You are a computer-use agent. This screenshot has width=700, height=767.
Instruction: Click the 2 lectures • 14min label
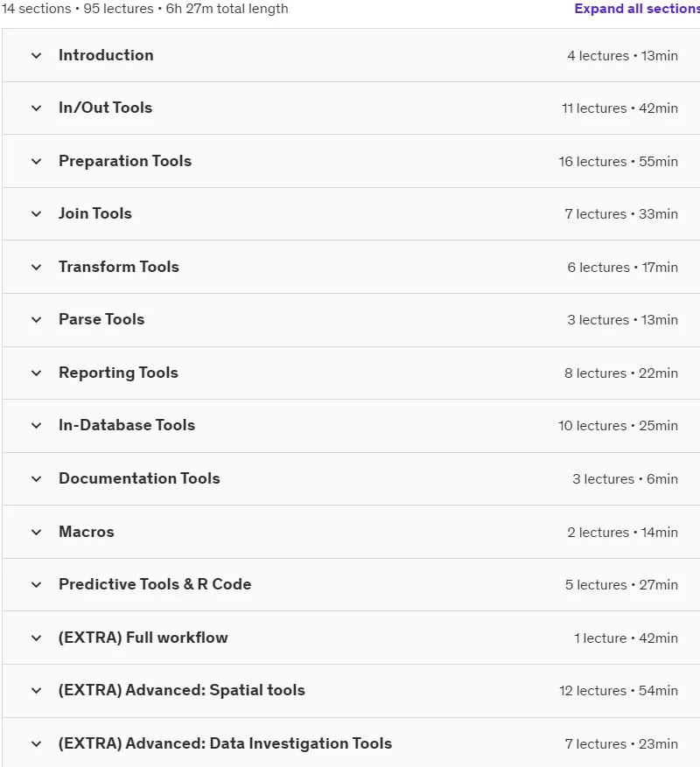(x=623, y=533)
